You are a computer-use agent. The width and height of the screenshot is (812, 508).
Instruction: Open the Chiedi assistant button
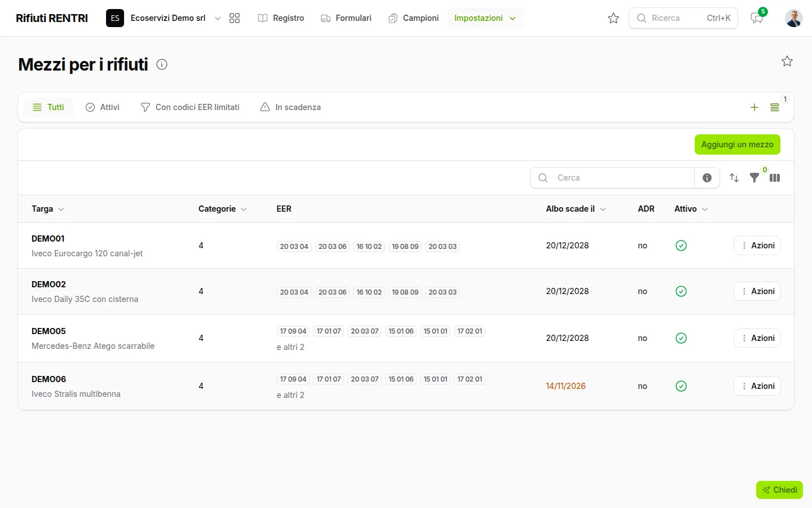(x=779, y=490)
